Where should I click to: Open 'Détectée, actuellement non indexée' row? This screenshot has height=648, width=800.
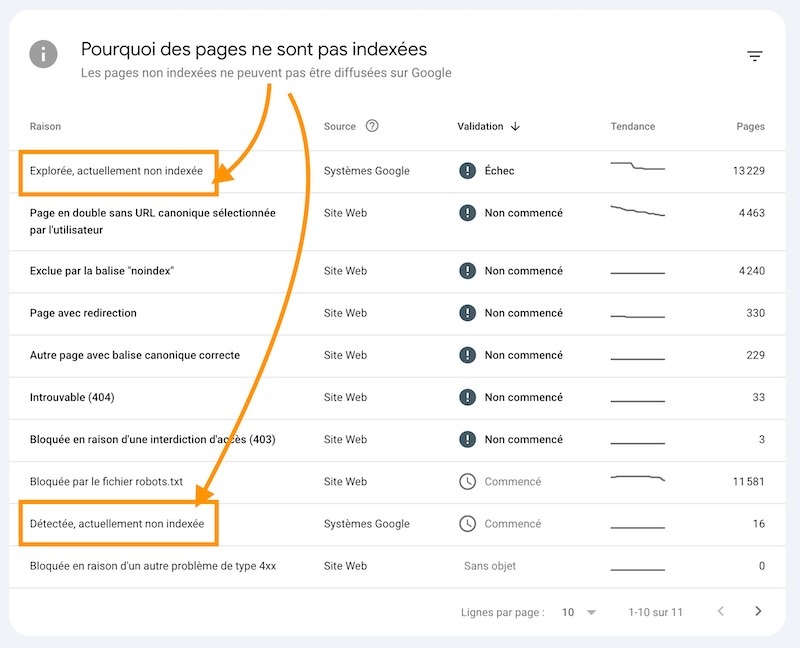397,525
